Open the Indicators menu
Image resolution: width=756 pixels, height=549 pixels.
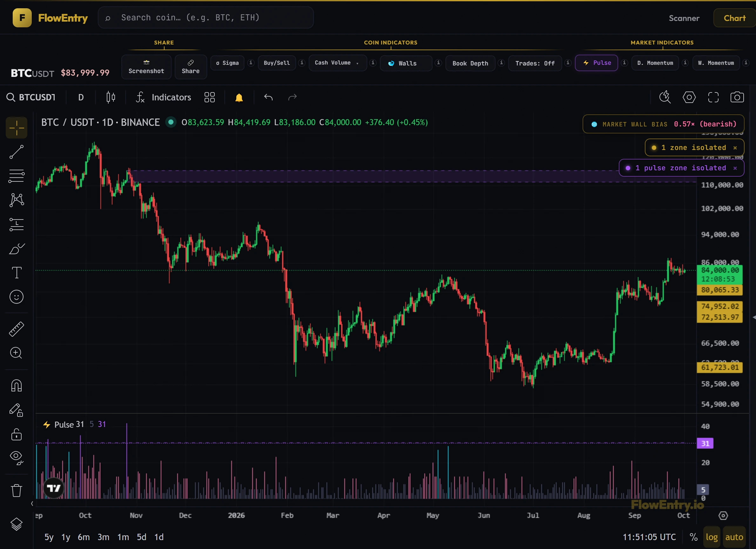pos(164,97)
